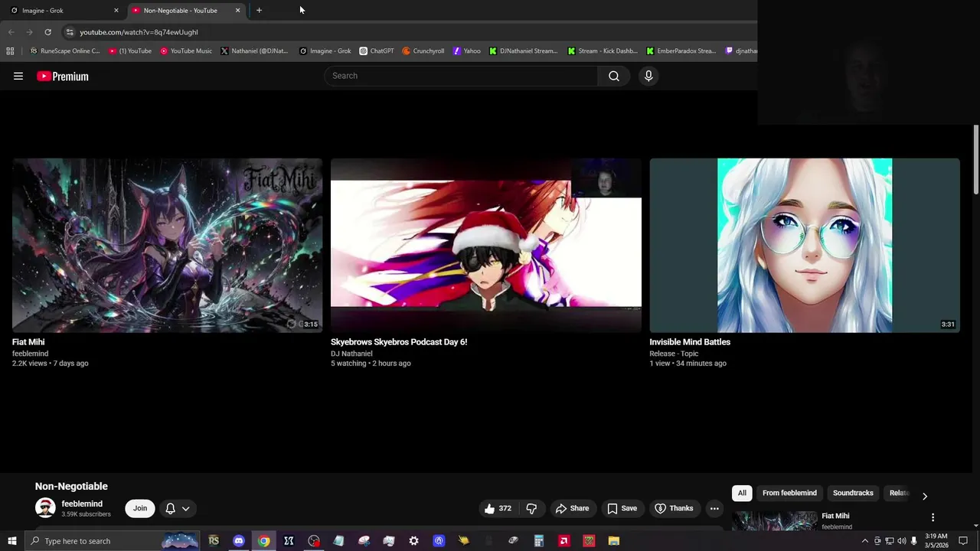Open the Windows notification center icon
980x551 pixels.
[963, 541]
